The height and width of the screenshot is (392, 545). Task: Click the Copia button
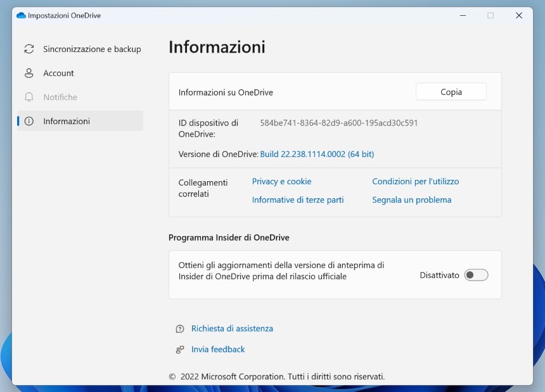click(451, 92)
